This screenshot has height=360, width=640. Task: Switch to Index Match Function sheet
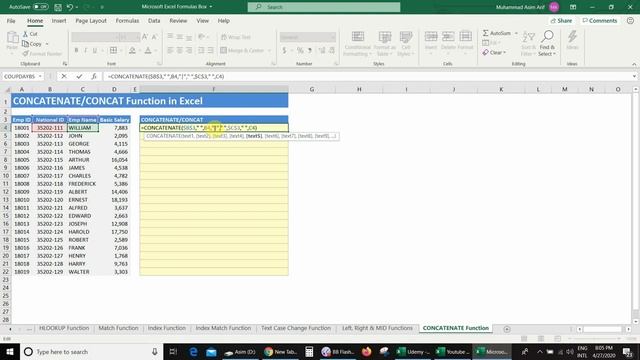[x=223, y=328]
